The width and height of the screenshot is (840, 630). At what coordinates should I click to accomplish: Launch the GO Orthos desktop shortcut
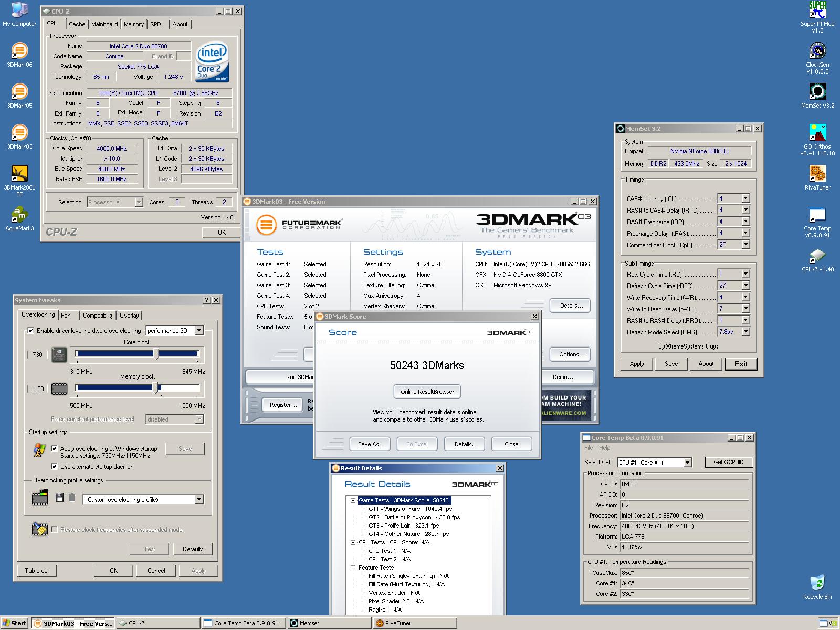click(817, 140)
